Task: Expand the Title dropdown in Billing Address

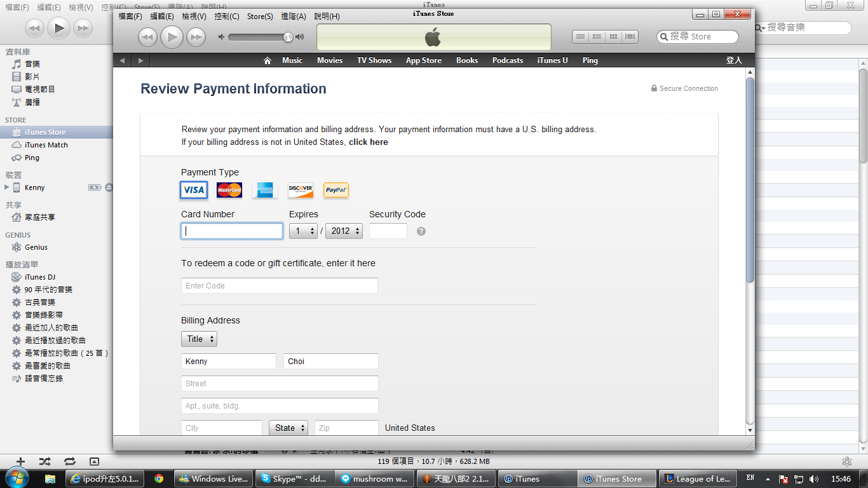Action: pyautogui.click(x=199, y=339)
